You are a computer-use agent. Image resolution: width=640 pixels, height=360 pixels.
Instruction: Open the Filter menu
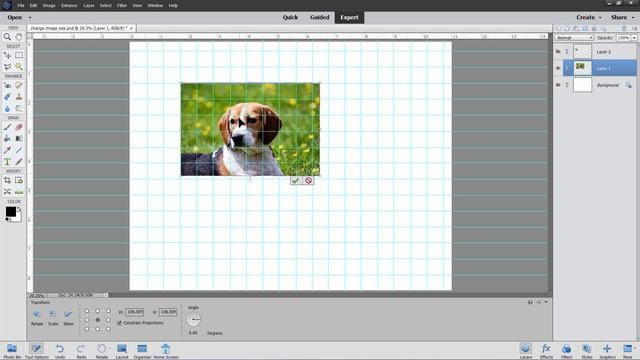tap(122, 6)
